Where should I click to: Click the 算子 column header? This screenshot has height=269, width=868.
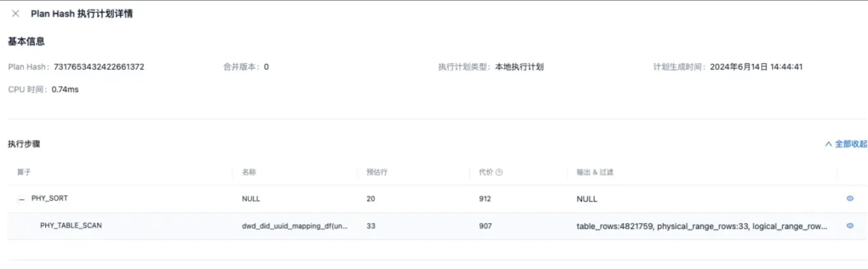24,172
